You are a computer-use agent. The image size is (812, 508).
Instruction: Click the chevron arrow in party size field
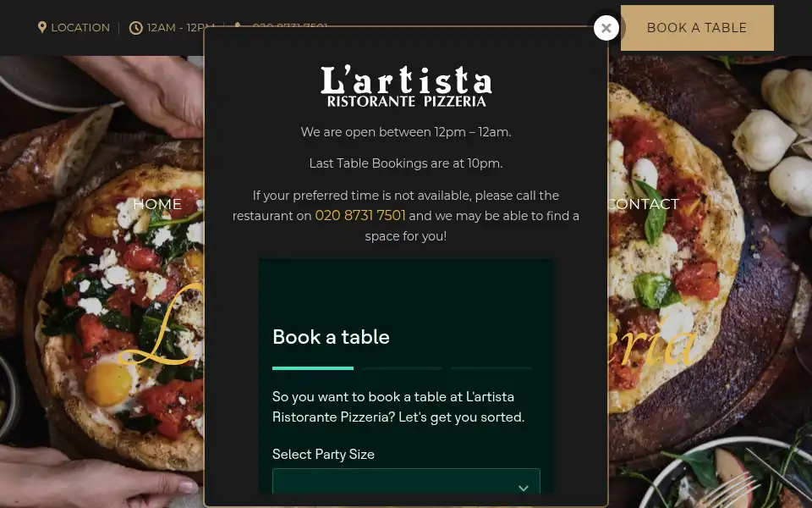click(x=523, y=488)
